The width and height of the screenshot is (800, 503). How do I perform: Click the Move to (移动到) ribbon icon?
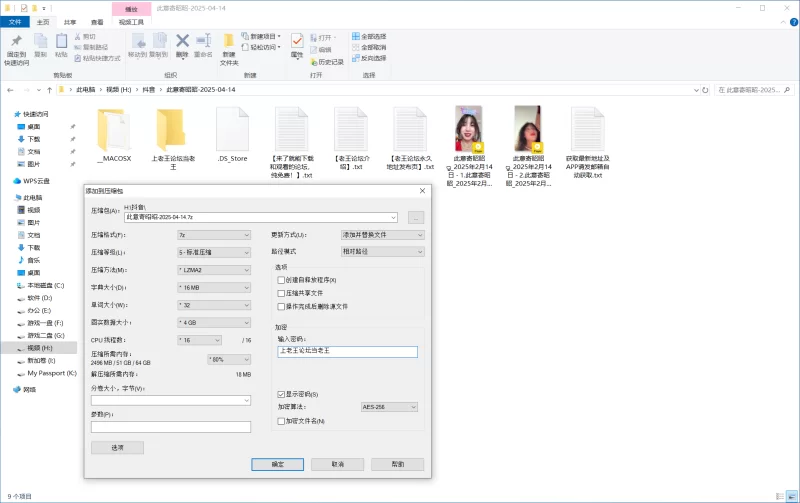click(x=138, y=41)
